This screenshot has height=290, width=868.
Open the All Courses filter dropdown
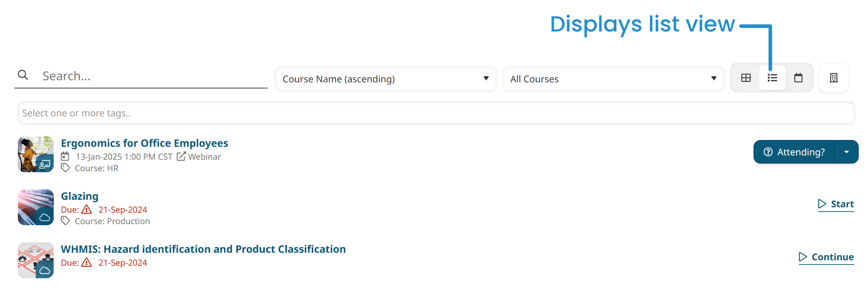(x=613, y=79)
